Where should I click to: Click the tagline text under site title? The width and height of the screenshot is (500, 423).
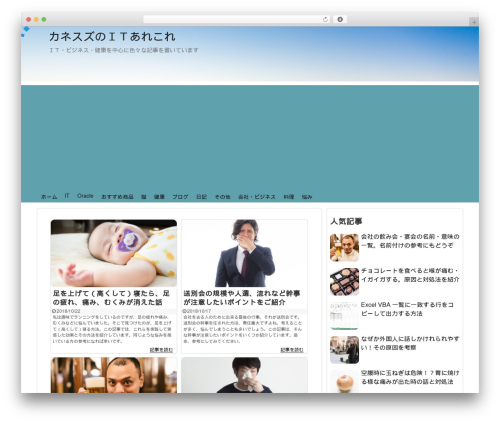(x=124, y=50)
